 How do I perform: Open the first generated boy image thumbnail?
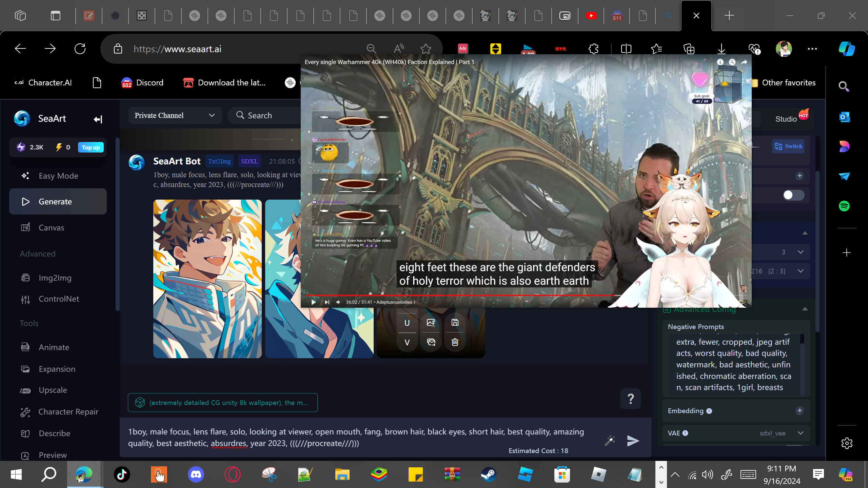(x=208, y=279)
